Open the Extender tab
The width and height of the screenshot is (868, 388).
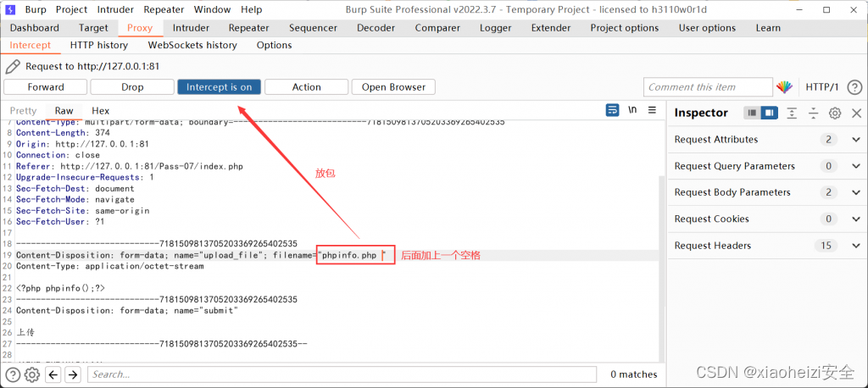coord(551,28)
